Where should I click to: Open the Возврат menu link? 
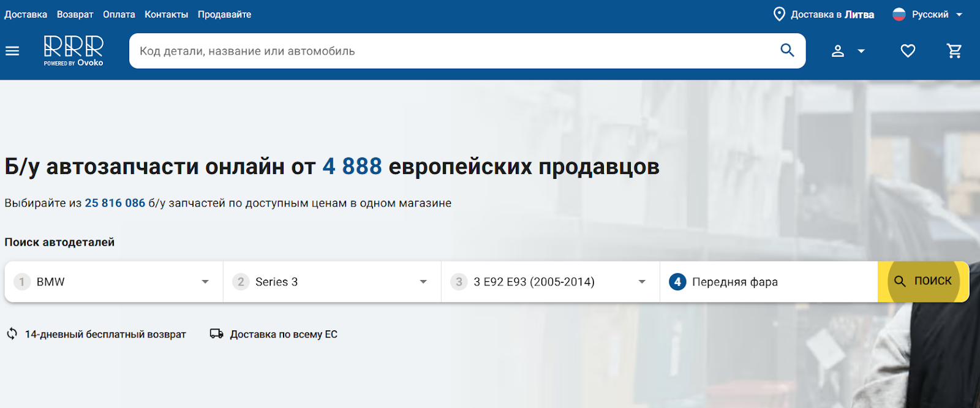[x=75, y=14]
